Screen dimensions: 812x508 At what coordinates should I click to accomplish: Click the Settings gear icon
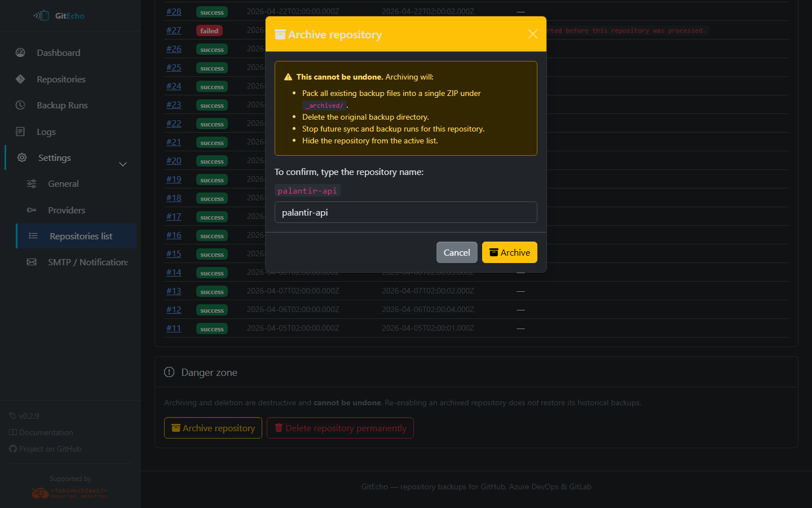[x=22, y=157]
